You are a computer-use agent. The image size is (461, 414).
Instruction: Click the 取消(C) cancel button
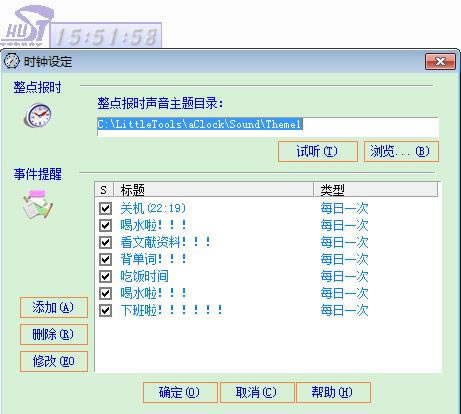tap(257, 392)
